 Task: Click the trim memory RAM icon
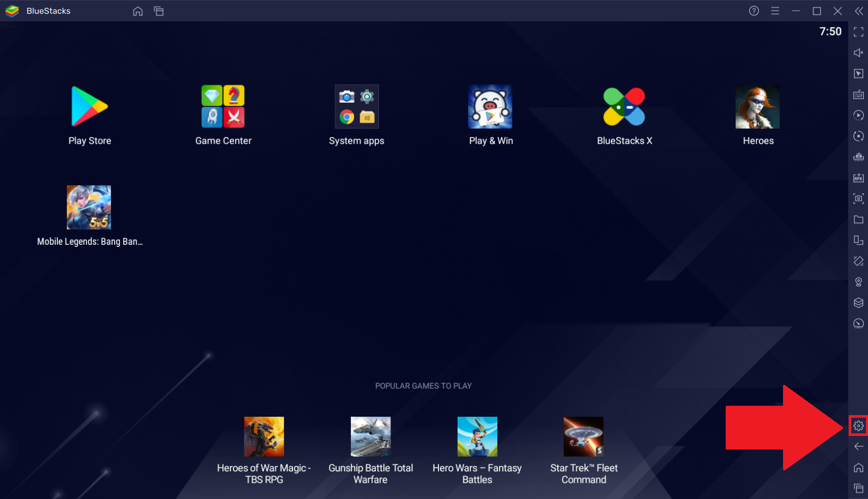[859, 157]
